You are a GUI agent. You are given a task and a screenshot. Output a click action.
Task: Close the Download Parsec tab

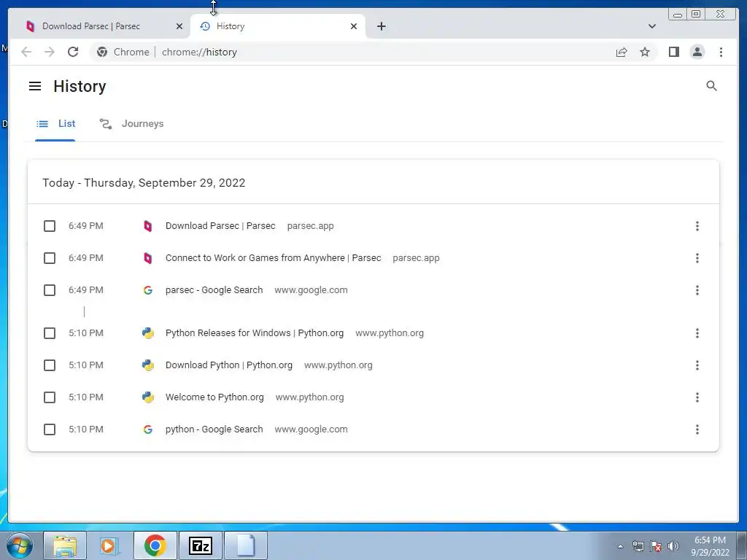pos(179,26)
